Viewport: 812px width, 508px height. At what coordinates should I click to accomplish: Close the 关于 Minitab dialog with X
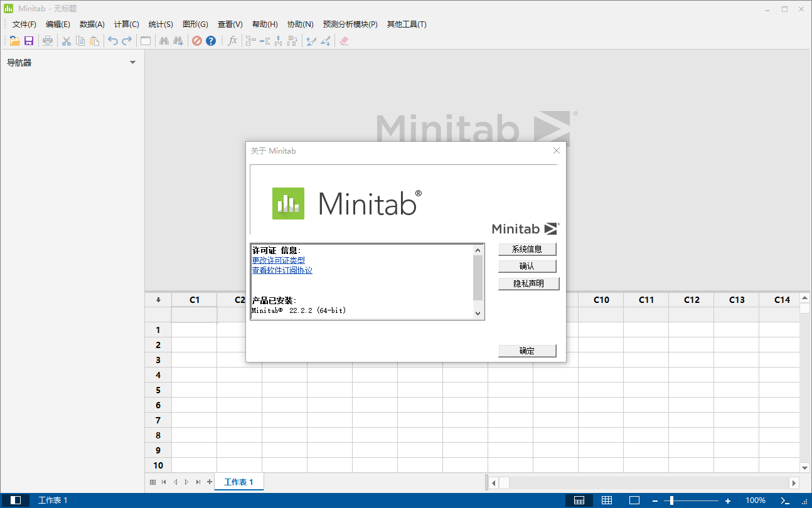coord(556,151)
